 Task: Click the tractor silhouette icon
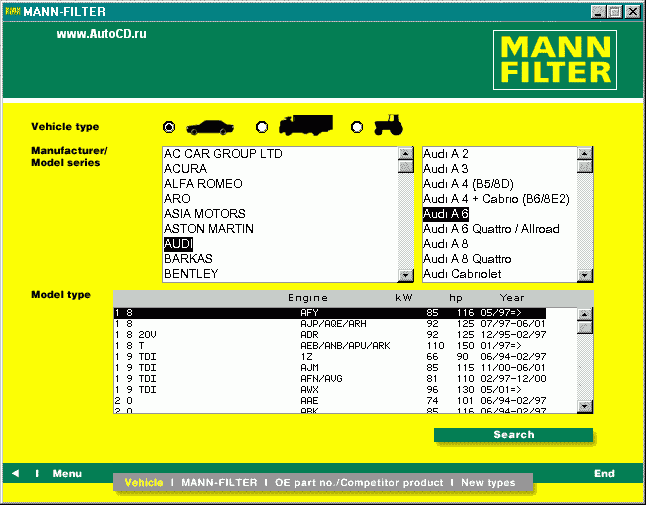coord(389,125)
